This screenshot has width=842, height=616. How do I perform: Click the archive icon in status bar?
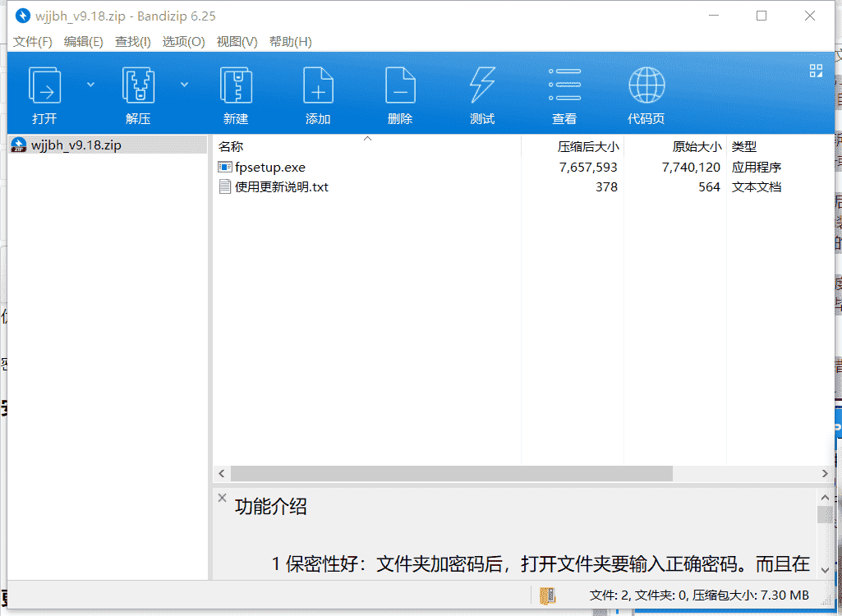coord(547,595)
